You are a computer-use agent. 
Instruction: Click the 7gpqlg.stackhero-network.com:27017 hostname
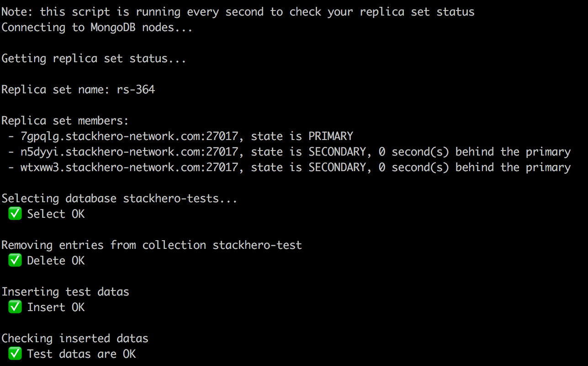[x=129, y=136]
